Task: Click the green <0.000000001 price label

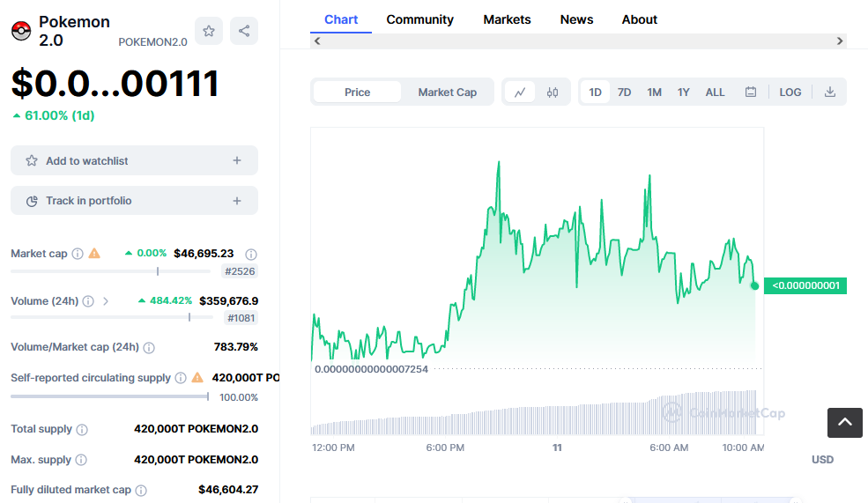Action: (x=805, y=285)
